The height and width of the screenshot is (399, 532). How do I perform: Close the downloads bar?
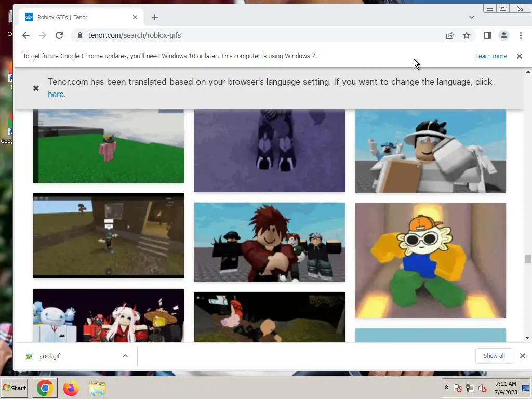click(x=523, y=356)
